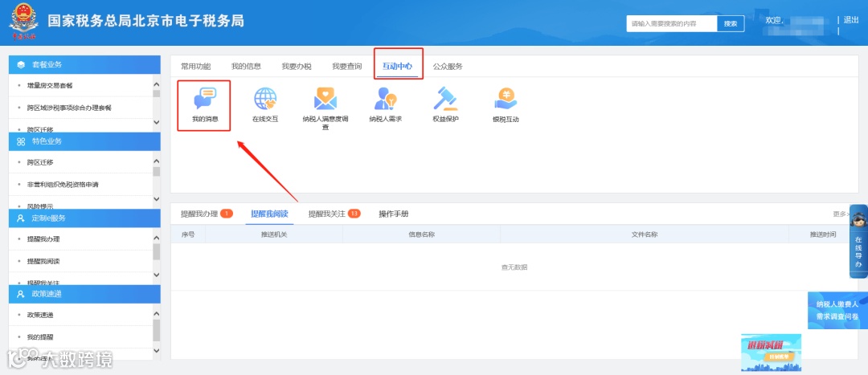Click the 定制e服务 header icon
This screenshot has width=868, height=375.
(21, 218)
